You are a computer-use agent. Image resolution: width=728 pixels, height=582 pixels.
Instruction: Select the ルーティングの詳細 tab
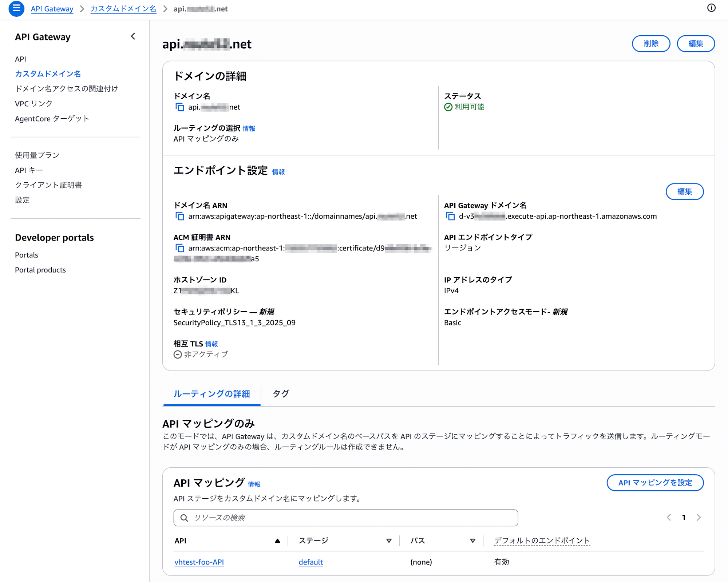pyautogui.click(x=212, y=394)
